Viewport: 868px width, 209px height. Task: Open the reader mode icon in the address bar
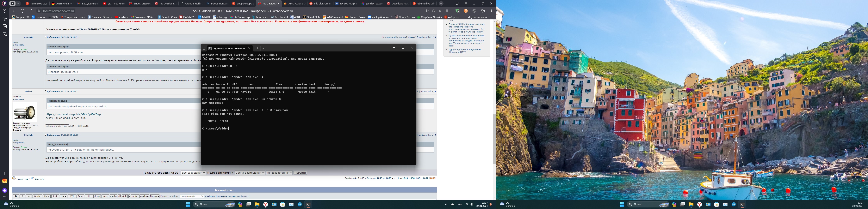[440, 11]
